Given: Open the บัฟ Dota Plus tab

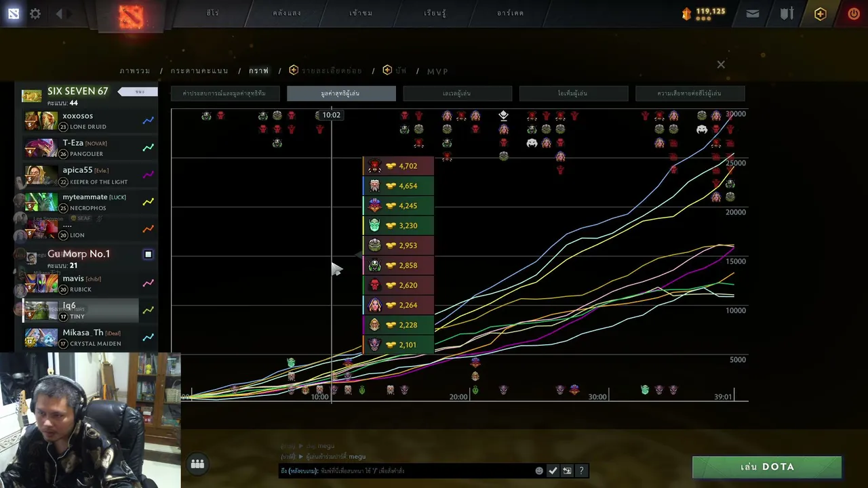Looking at the screenshot, I should pos(395,70).
